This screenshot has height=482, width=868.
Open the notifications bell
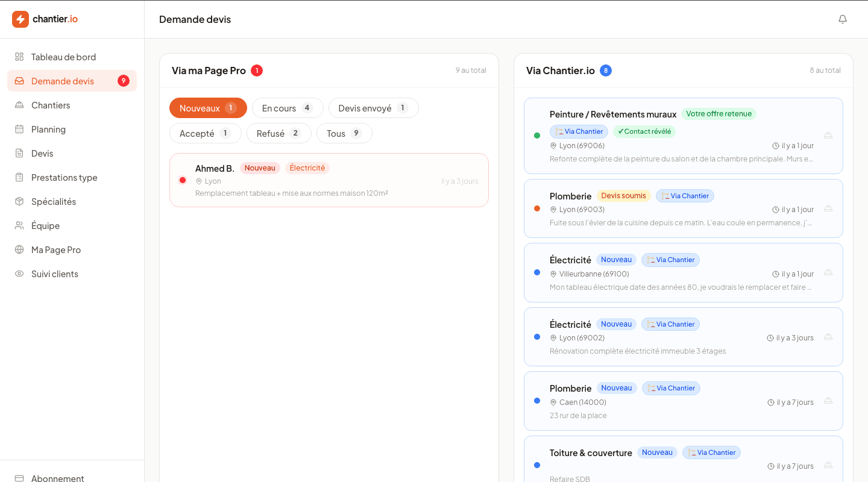click(x=843, y=19)
